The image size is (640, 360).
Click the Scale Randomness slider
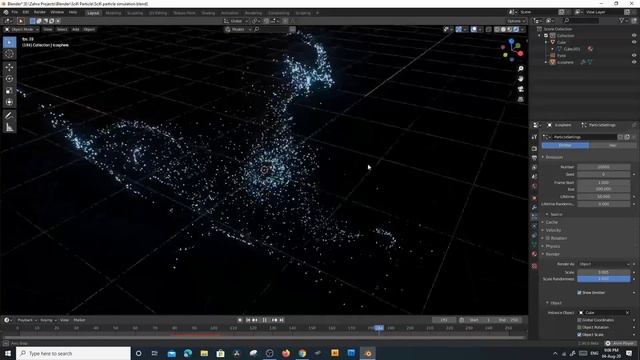(x=604, y=279)
